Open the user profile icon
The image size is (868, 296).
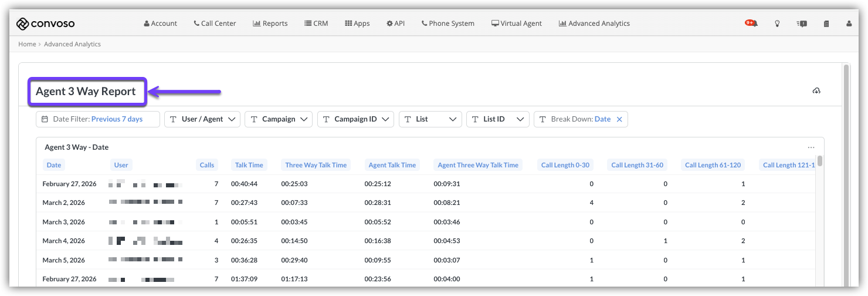(x=849, y=23)
